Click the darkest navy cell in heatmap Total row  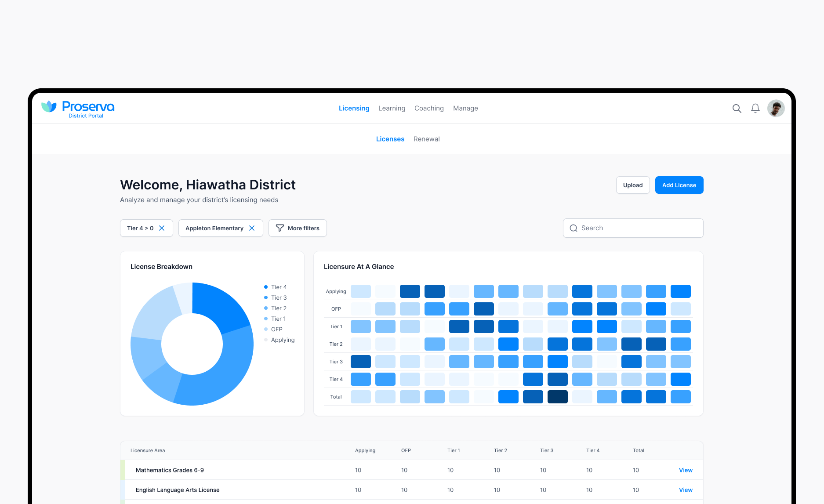click(x=558, y=397)
